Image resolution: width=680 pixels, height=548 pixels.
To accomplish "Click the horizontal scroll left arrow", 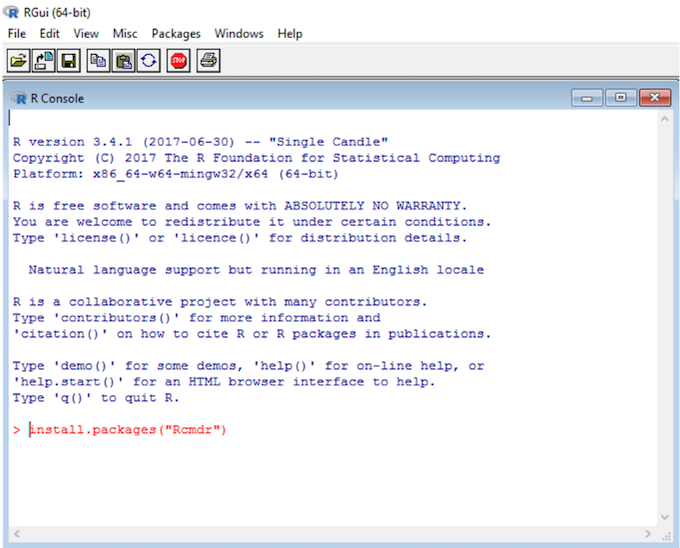I will click(16, 533).
